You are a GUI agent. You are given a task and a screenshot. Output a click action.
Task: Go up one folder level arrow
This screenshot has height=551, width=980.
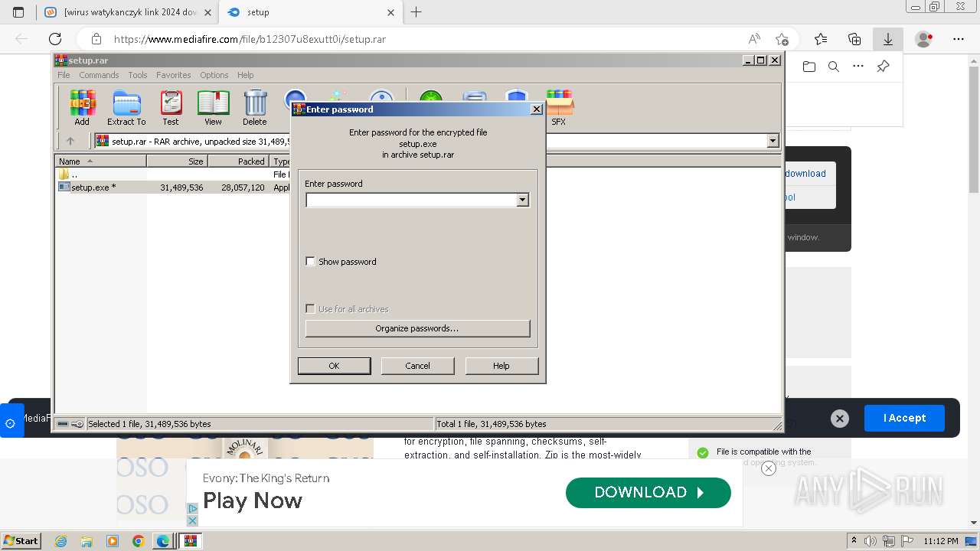pos(70,141)
